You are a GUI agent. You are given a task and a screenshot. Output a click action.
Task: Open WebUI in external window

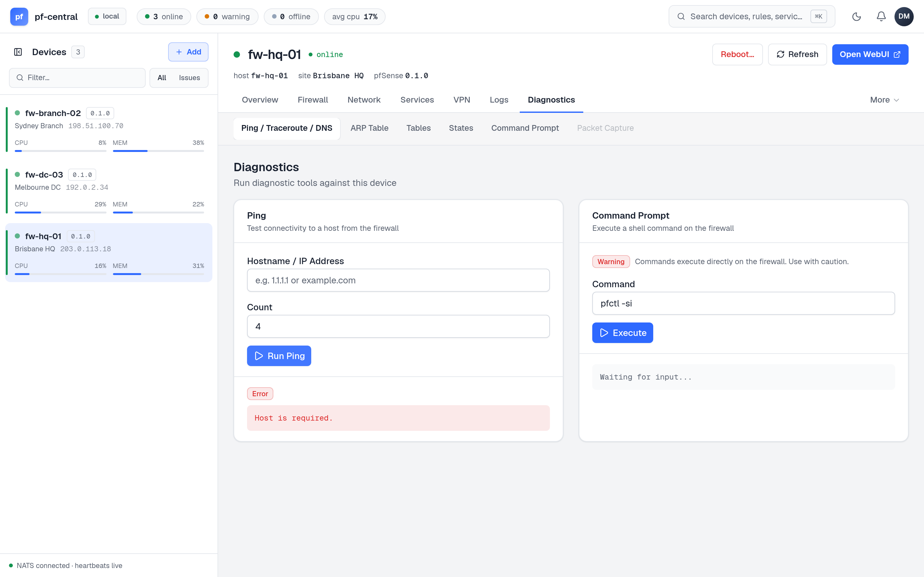(870, 54)
